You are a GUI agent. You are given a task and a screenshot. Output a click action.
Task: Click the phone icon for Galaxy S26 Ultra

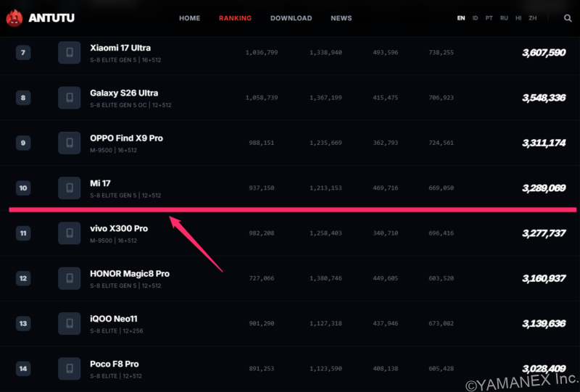69,98
